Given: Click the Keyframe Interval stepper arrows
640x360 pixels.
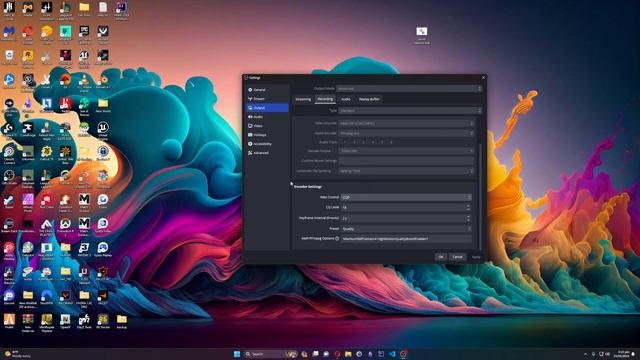Looking at the screenshot, I should (x=468, y=218).
